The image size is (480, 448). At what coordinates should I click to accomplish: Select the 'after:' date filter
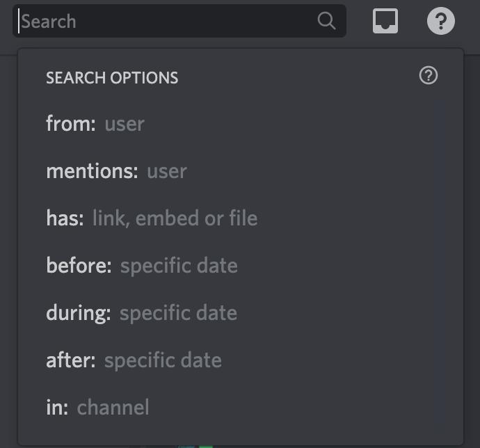pos(241,360)
